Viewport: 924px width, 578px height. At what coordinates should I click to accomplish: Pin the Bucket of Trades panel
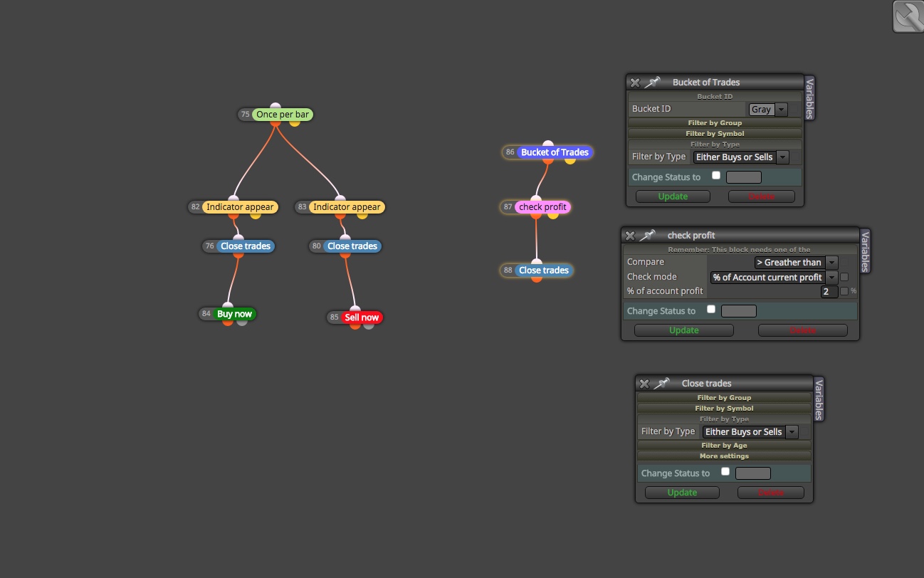[x=653, y=83]
